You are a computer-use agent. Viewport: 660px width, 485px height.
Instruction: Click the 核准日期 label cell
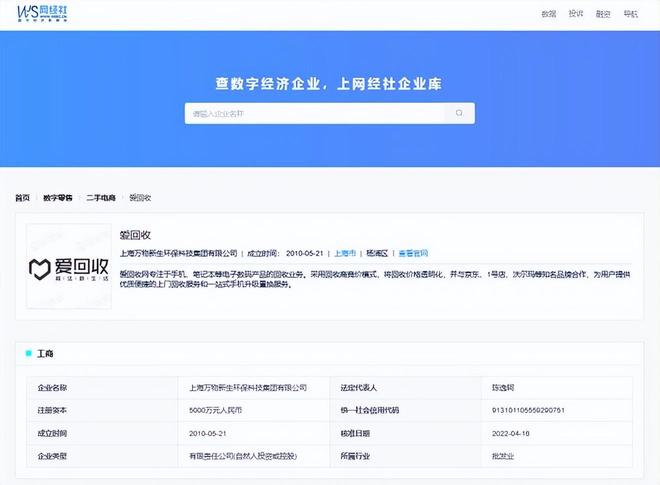[x=405, y=433]
